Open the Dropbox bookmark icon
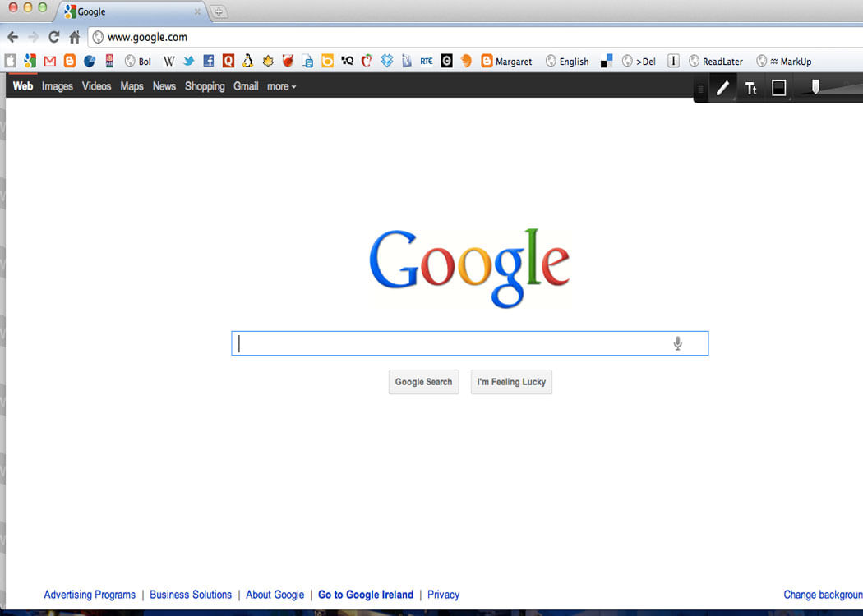Viewport: 863px width, 616px height. 386,61
